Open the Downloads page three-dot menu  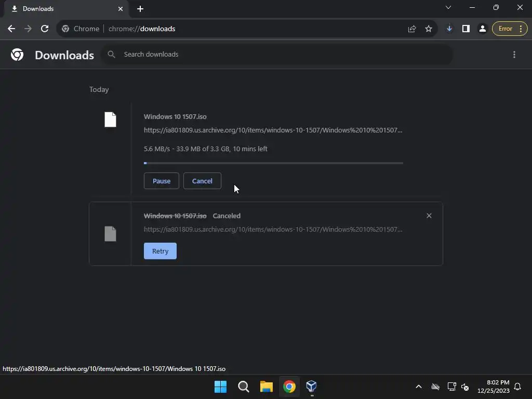click(514, 55)
